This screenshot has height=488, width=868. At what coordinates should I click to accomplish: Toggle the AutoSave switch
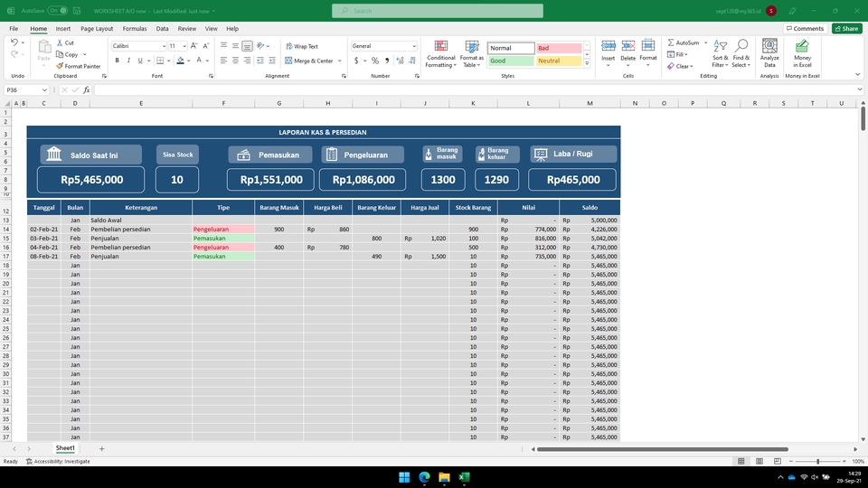(57, 11)
